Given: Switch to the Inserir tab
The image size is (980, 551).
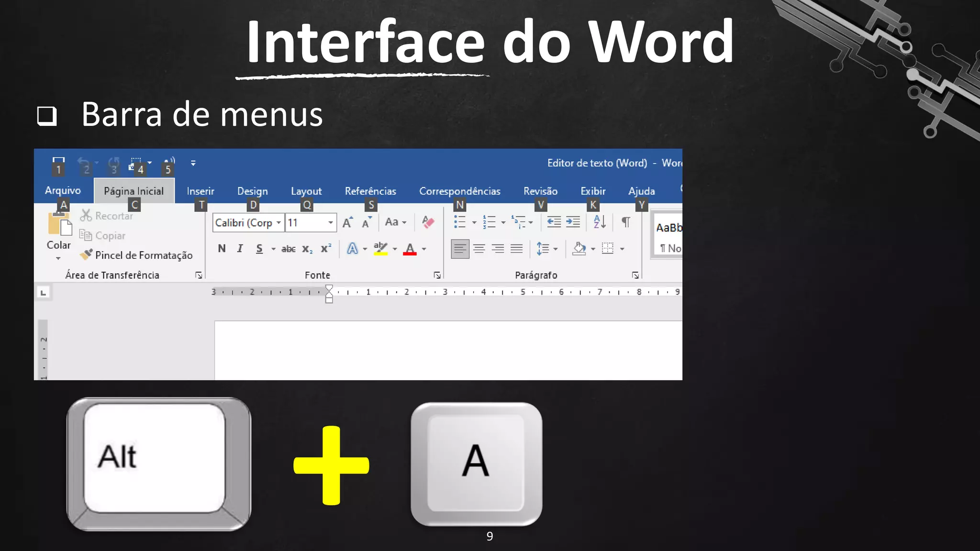Looking at the screenshot, I should 200,191.
